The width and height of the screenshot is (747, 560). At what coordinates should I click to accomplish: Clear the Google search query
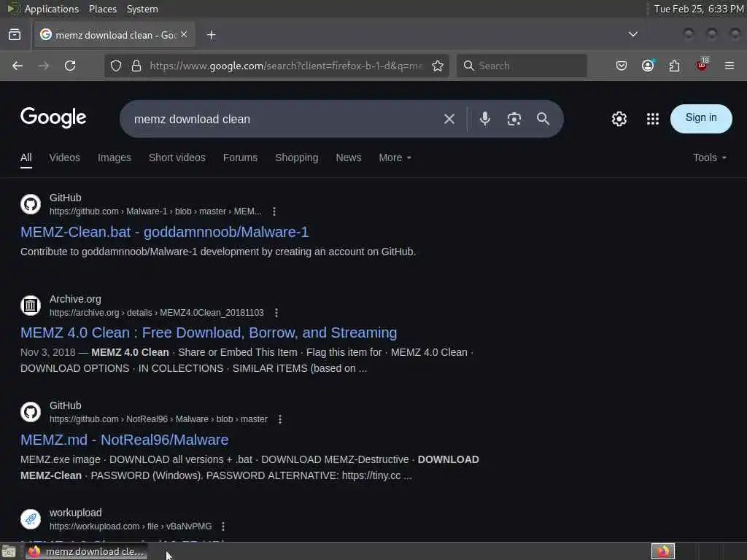click(449, 119)
